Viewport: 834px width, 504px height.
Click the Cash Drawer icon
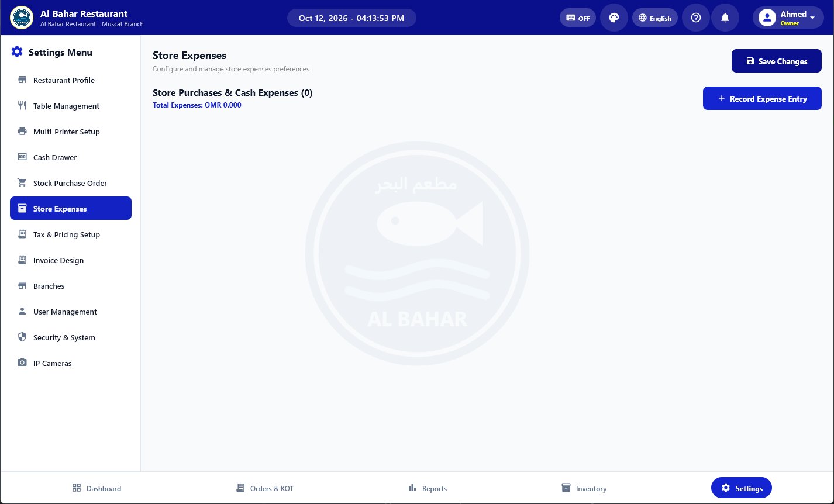coord(22,157)
